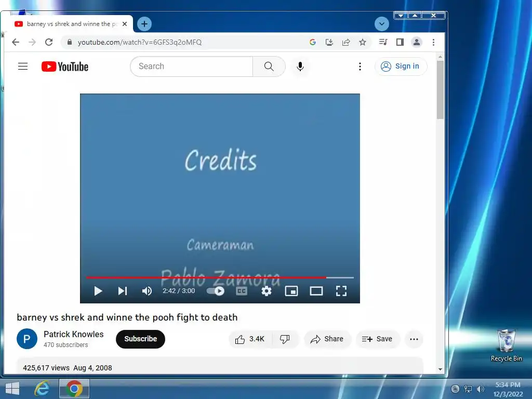Reload the page

49,42
